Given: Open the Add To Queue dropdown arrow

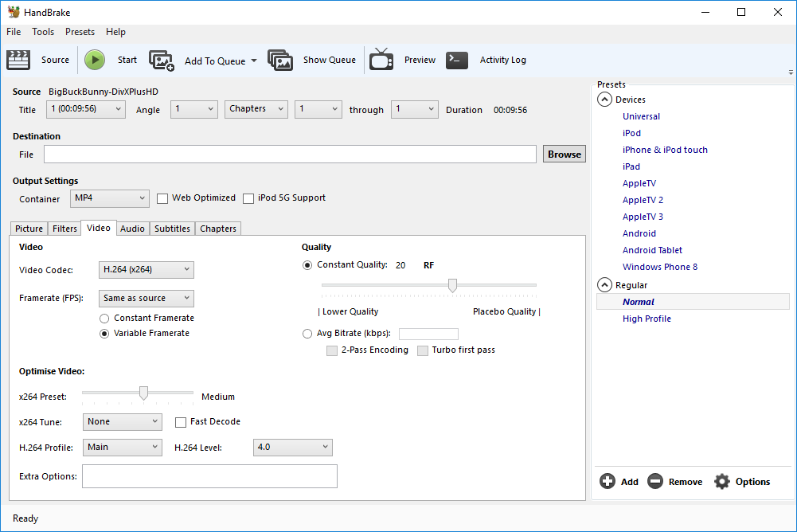Looking at the screenshot, I should pyautogui.click(x=254, y=61).
